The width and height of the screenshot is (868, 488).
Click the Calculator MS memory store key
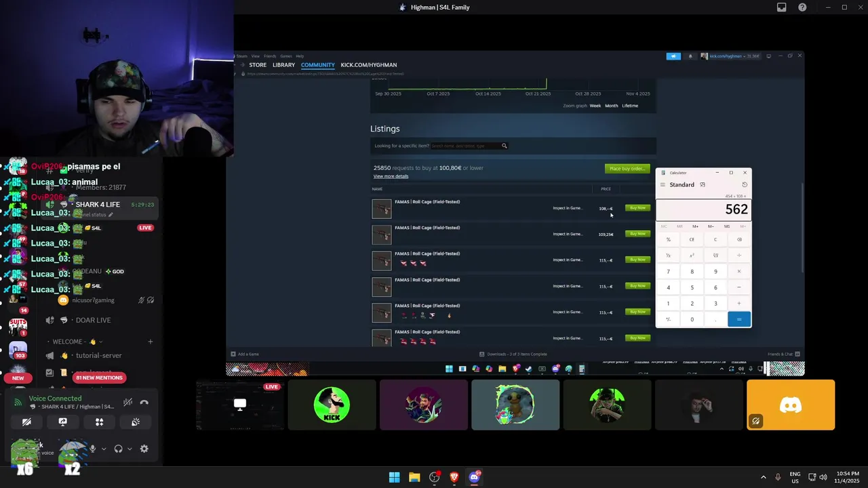click(727, 226)
